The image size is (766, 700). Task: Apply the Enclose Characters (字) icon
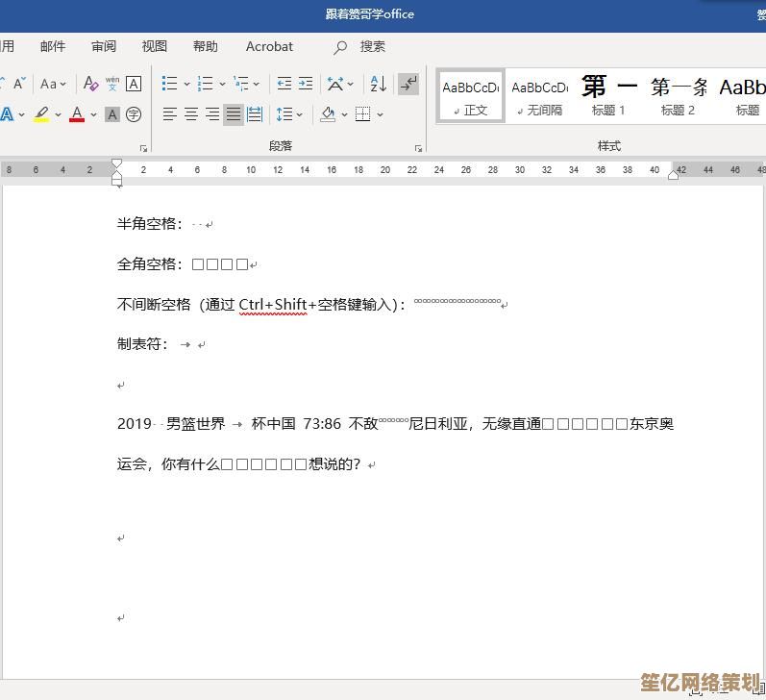click(x=134, y=114)
